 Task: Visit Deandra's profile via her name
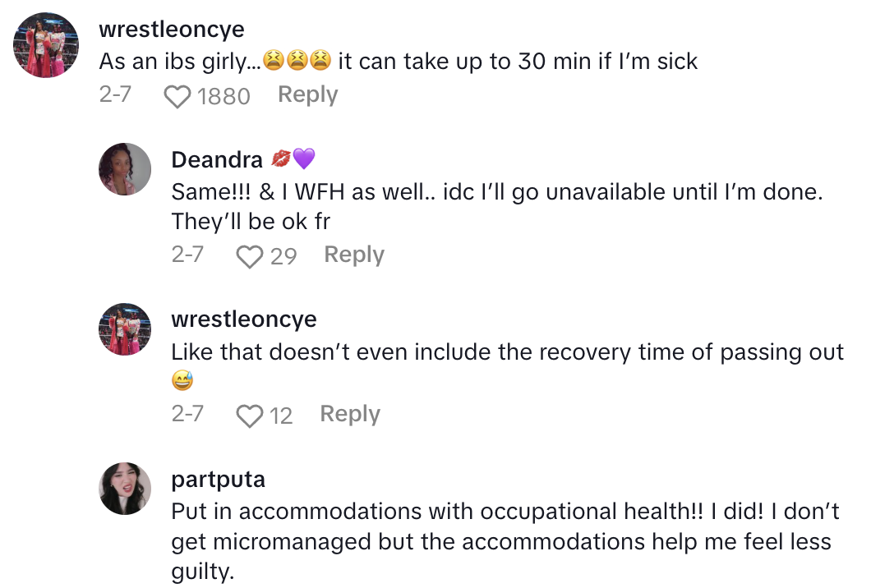217,159
